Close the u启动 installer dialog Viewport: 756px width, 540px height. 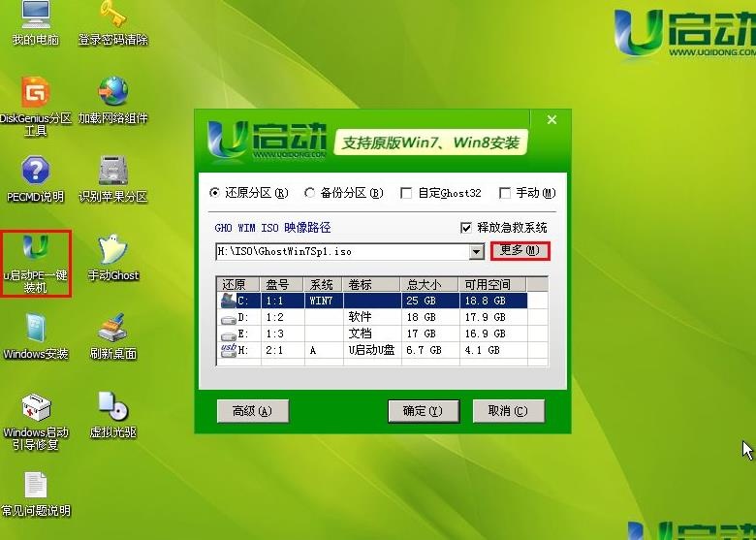(x=552, y=119)
